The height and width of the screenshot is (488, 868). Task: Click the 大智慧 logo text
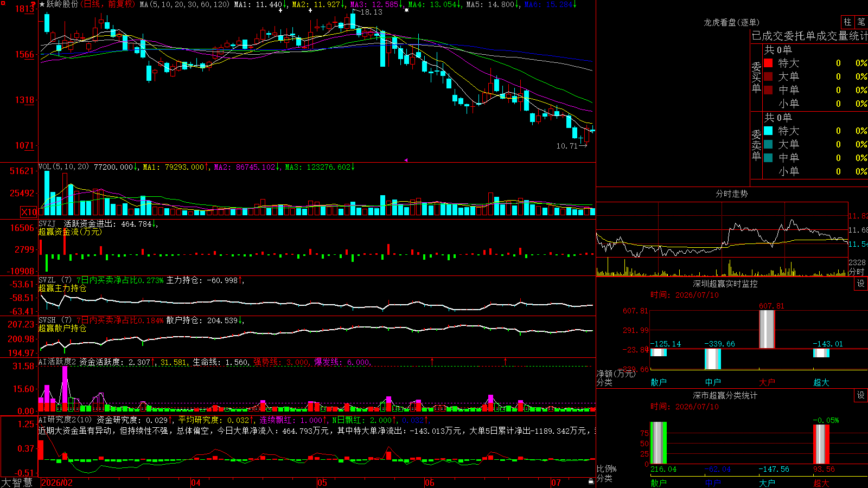17,483
